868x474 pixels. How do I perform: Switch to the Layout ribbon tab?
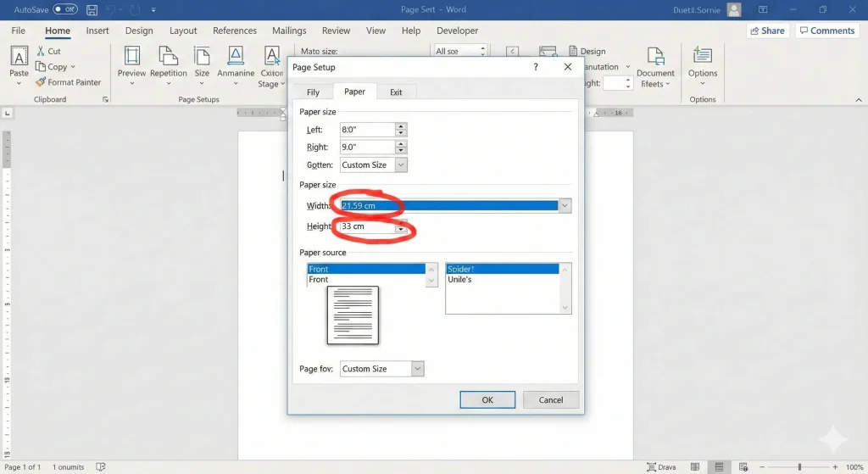pos(183,31)
